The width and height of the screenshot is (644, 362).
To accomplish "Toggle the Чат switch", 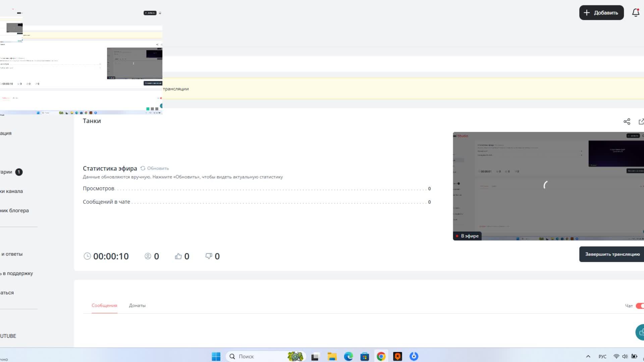I will 640,306.
